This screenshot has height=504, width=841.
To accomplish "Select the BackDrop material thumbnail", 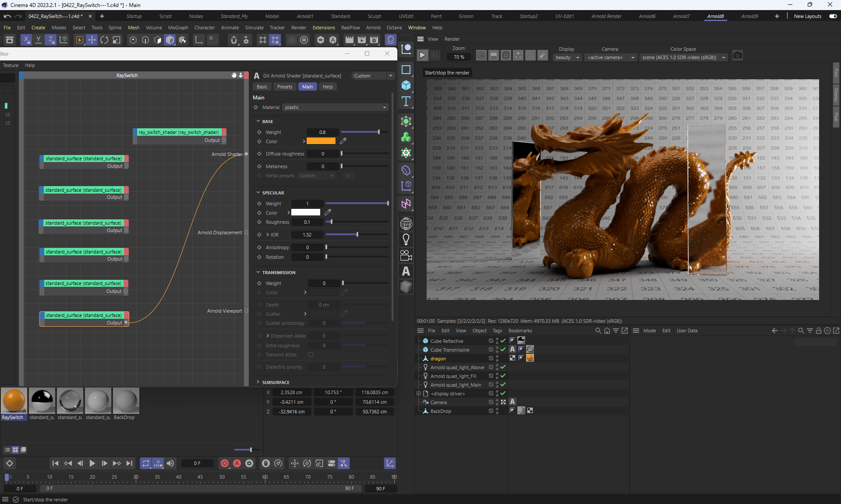I will [126, 401].
